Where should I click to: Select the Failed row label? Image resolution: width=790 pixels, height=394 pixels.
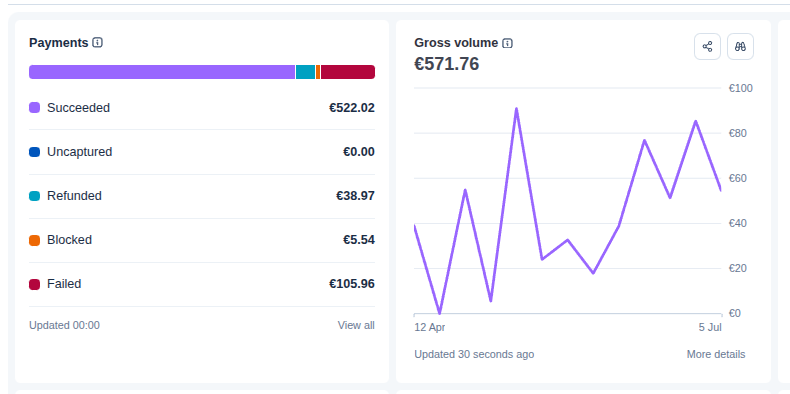pyautogui.click(x=64, y=284)
